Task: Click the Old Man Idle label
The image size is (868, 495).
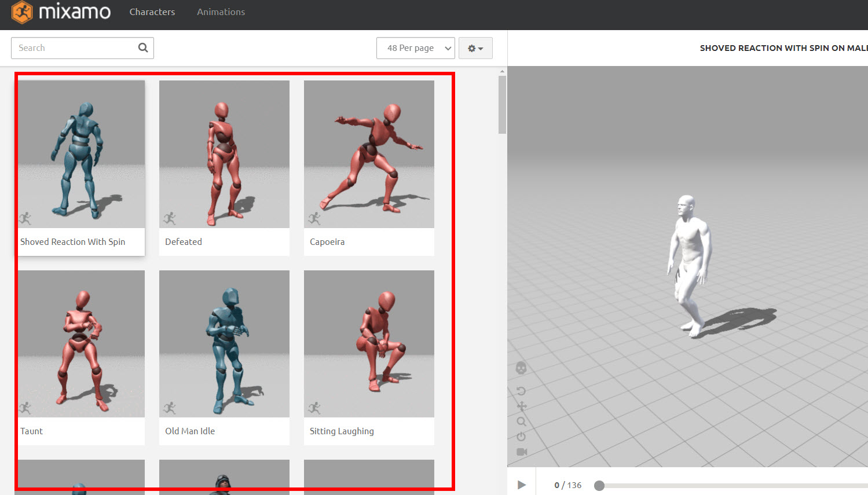Action: (x=190, y=431)
